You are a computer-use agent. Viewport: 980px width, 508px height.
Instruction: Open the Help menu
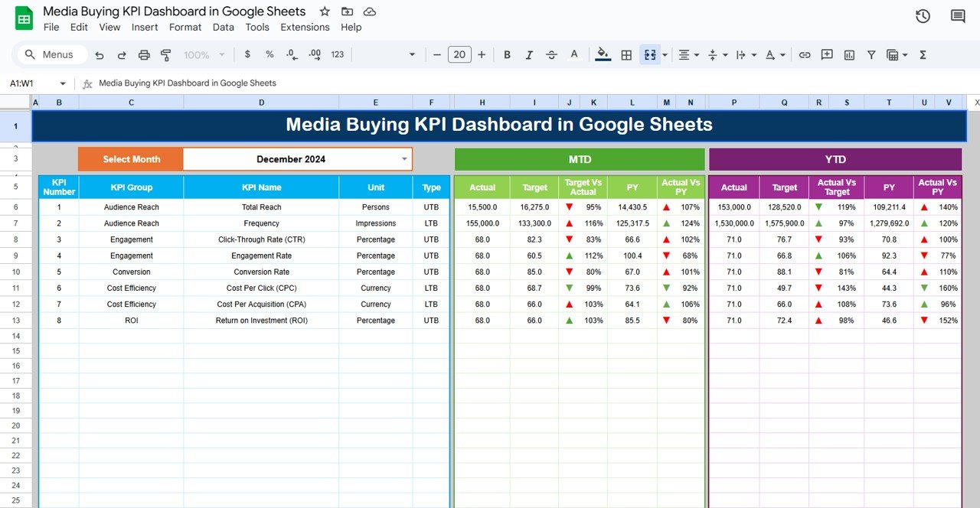click(x=351, y=27)
